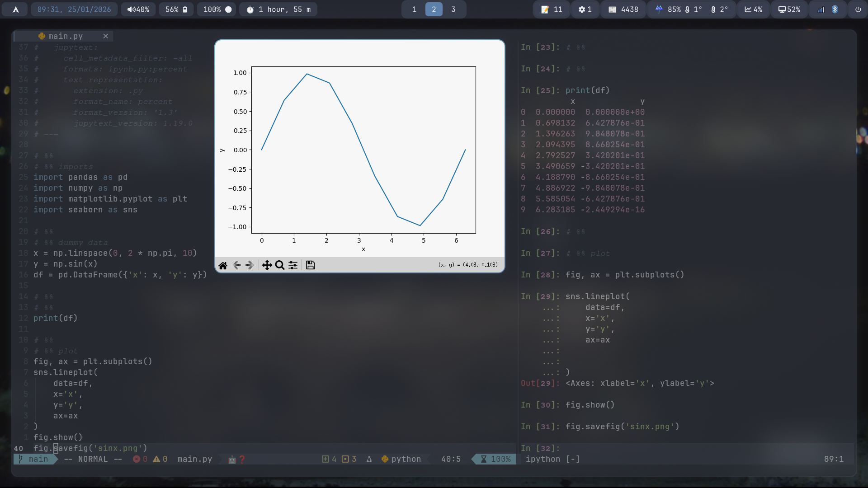Click the power icon in top bar
This screenshot has height=488, width=868.
point(858,9)
